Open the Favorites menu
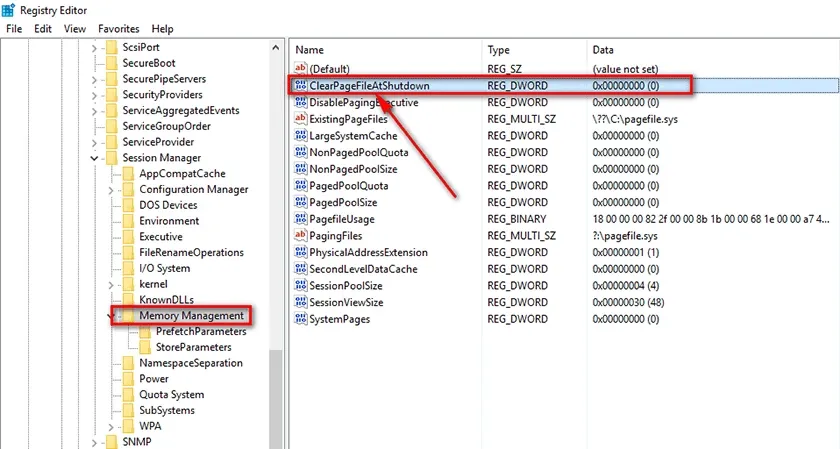 pos(118,29)
